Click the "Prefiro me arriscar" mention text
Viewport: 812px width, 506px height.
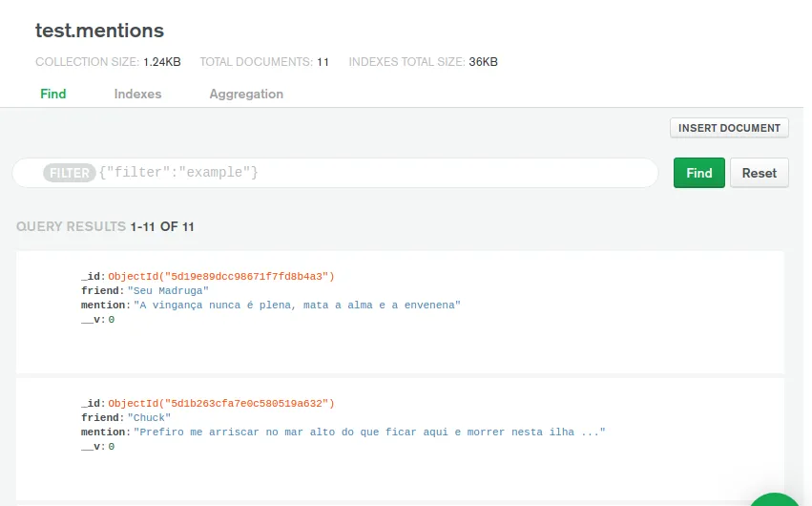[x=369, y=432]
